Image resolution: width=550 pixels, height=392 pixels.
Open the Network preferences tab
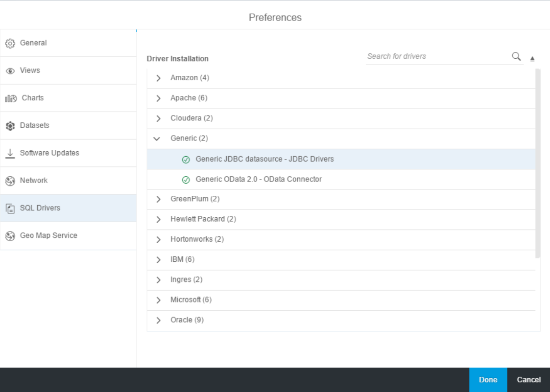(x=68, y=181)
